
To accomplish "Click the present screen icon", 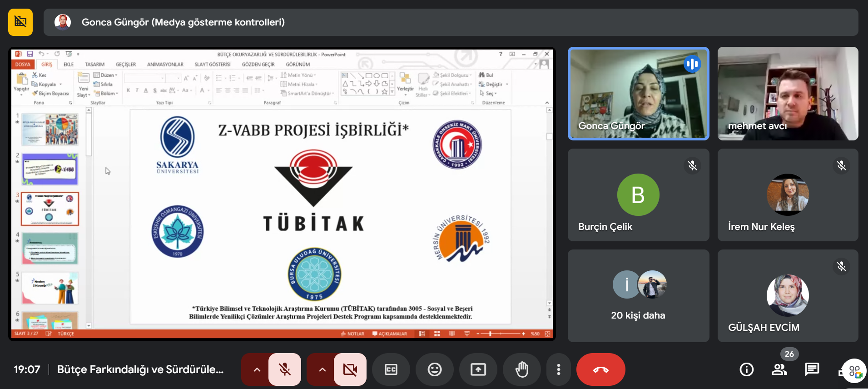I will click(x=478, y=369).
